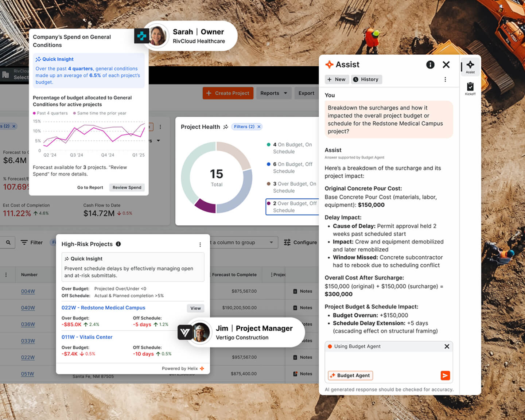Expand the three-dot menu on High-Risk Projects card
This screenshot has width=525, height=420.
click(200, 245)
